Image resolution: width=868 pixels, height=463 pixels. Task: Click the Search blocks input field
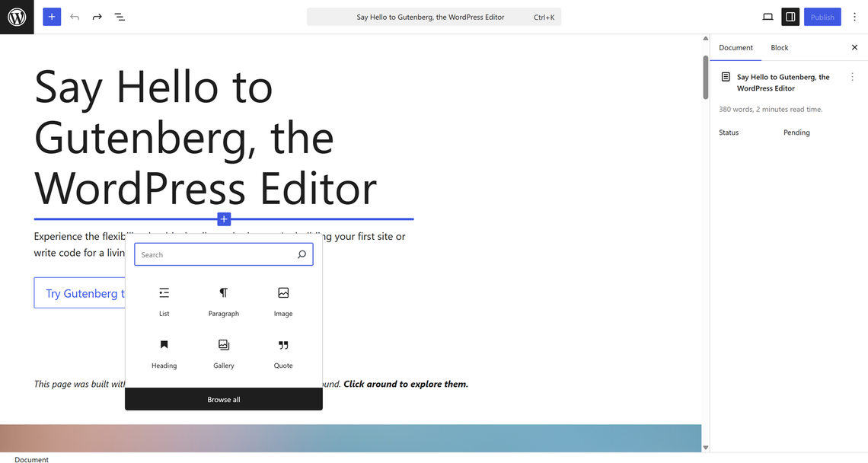tap(224, 255)
